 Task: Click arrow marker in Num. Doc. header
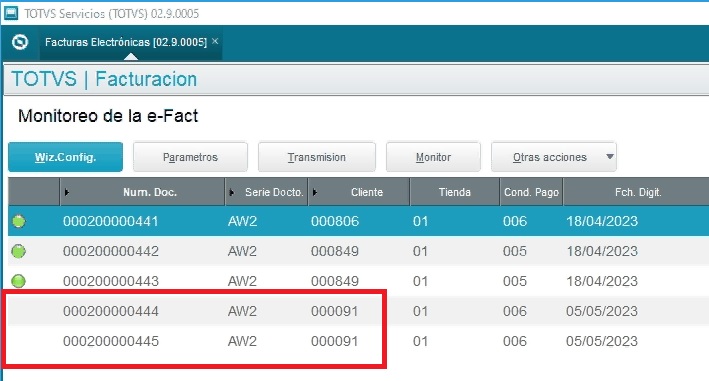[x=67, y=193]
